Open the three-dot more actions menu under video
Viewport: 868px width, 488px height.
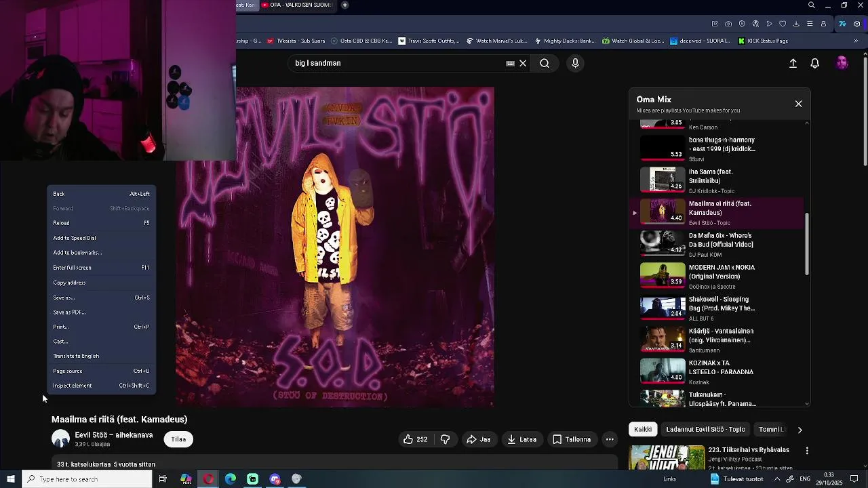(610, 439)
